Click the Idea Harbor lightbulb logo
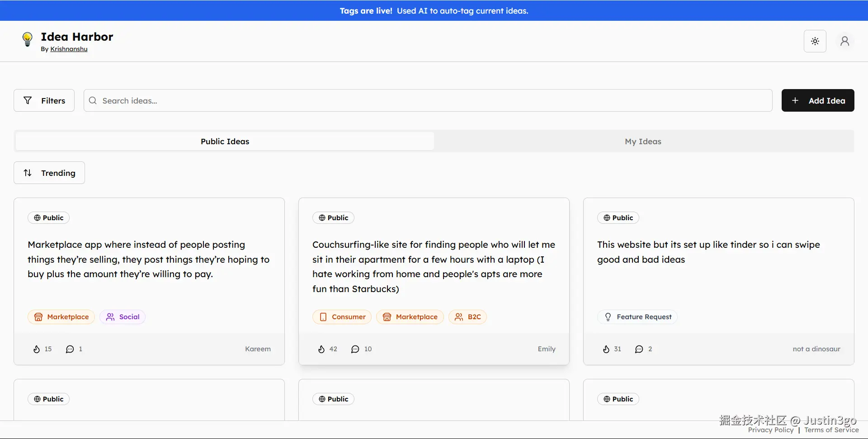Viewport: 868px width, 439px height. (28, 40)
